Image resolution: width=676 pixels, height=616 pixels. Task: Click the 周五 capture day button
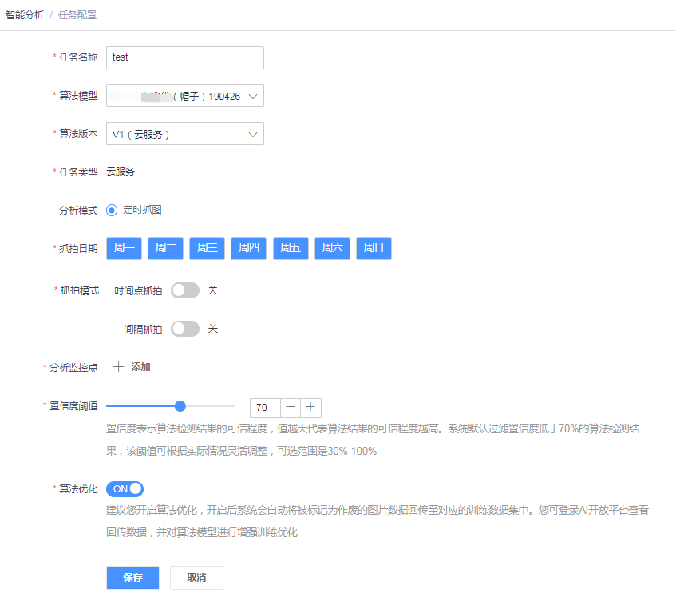click(x=291, y=248)
